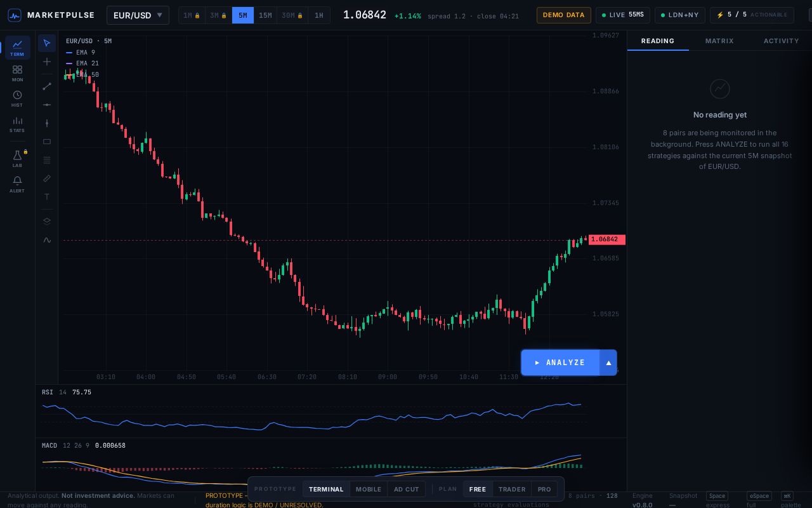Click the MarketPulse logo icon
812x508 pixels.
coord(14,15)
